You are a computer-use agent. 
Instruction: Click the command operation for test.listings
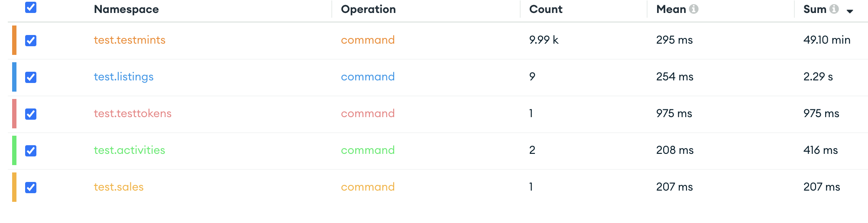pos(368,77)
